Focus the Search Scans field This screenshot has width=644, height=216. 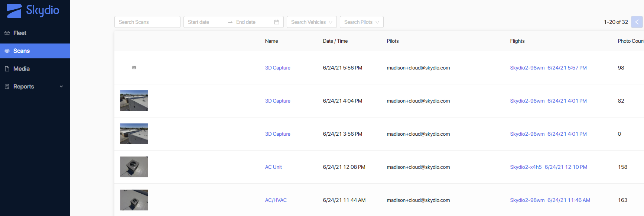(x=147, y=22)
